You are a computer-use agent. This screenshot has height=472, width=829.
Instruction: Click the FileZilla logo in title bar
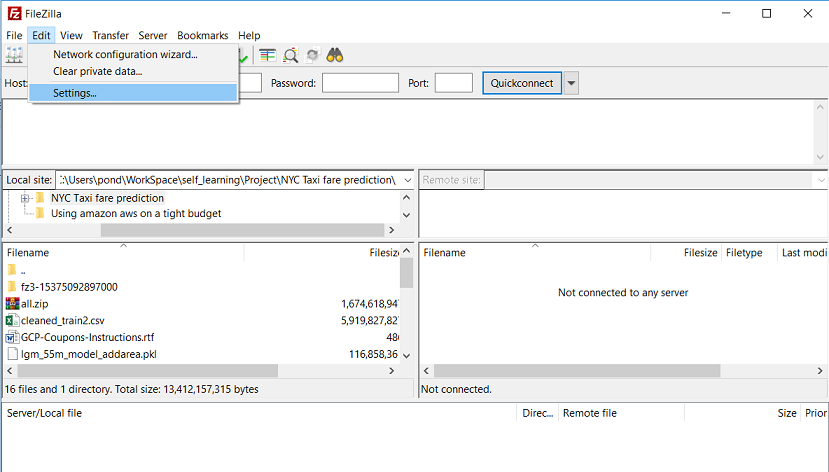(14, 14)
